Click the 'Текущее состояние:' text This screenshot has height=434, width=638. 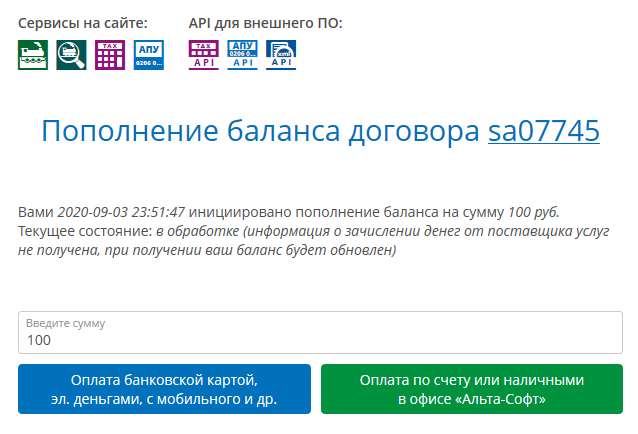[x=84, y=231]
